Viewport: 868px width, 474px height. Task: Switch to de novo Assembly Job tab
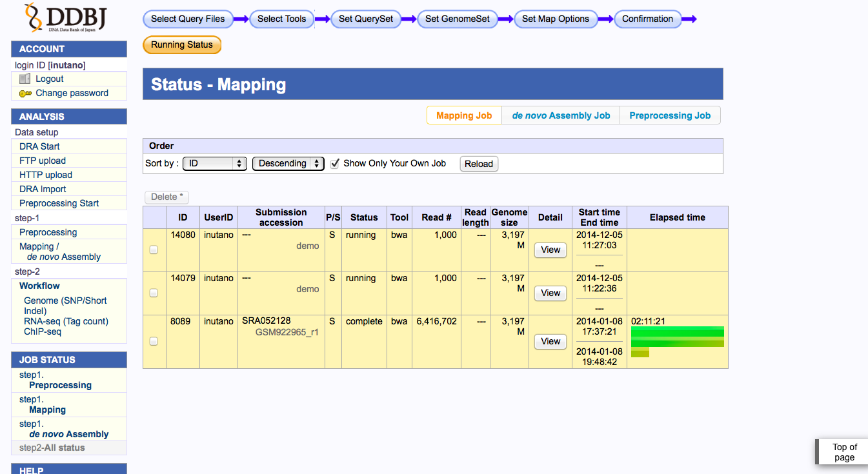tap(561, 115)
